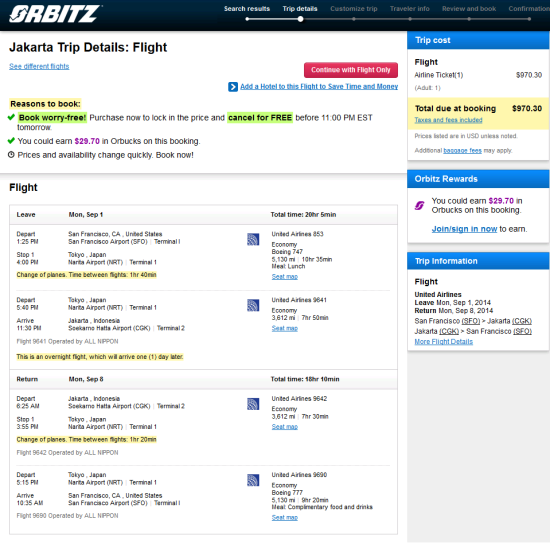Select the Traveler info step
Screen dimensions: 550x543
tap(410, 9)
